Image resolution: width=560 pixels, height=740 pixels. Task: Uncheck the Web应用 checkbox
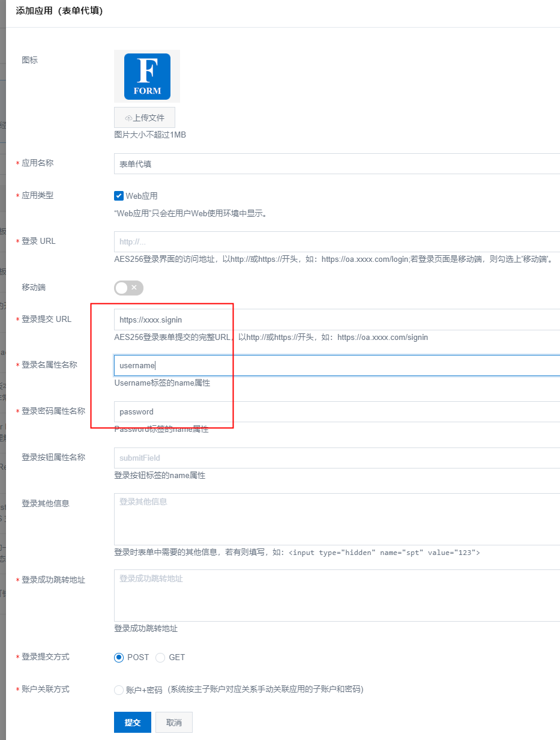(119, 196)
